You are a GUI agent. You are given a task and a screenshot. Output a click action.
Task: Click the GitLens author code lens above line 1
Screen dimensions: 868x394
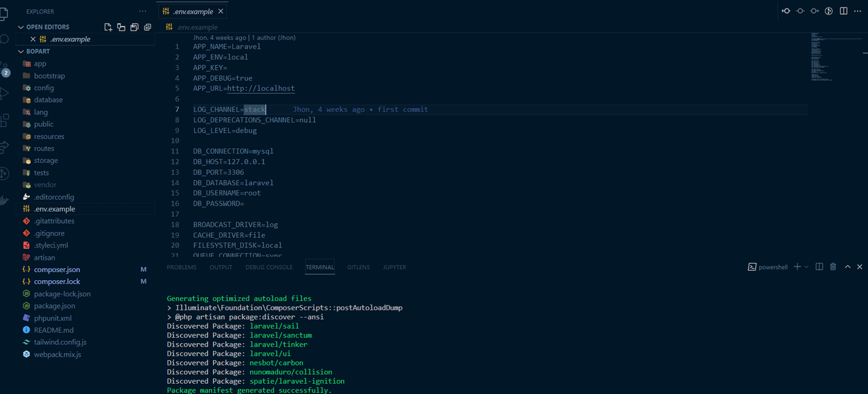click(x=244, y=38)
